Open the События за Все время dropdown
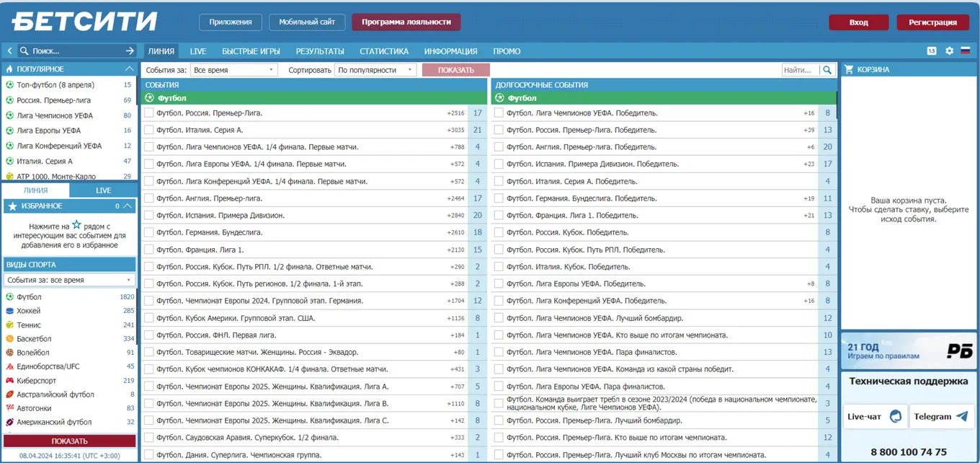Screen dimensions: 980x463 click(x=233, y=70)
